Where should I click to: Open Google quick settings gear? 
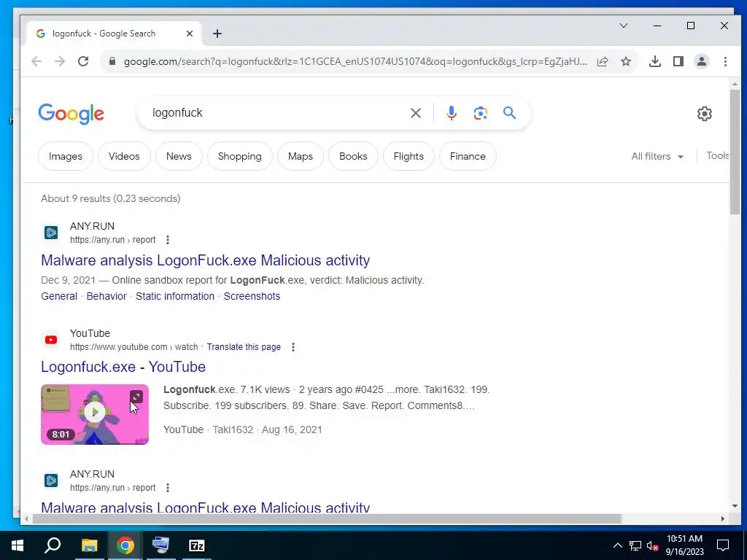coord(705,114)
